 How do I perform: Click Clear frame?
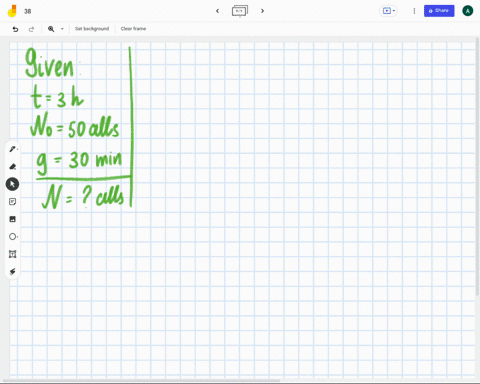click(133, 29)
